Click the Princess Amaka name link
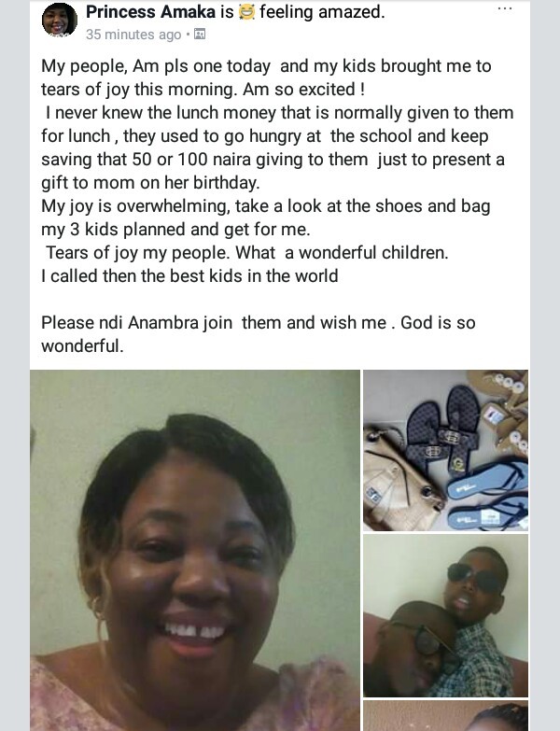The width and height of the screenshot is (560, 731). point(150,12)
